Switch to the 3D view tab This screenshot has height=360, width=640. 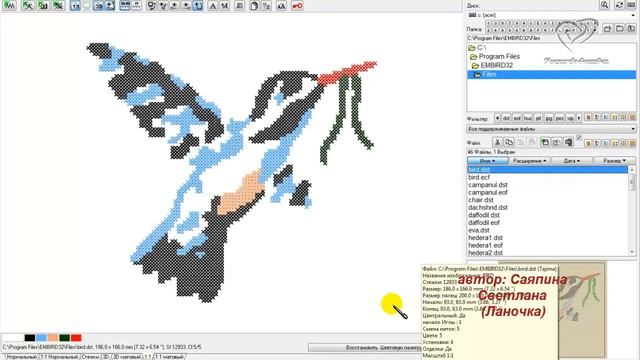coord(106,357)
